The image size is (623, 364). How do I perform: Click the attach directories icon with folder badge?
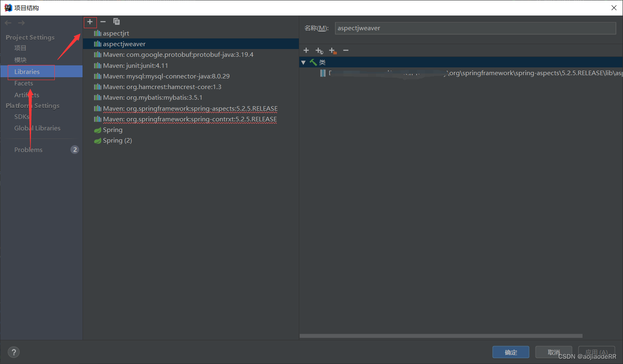coord(332,50)
